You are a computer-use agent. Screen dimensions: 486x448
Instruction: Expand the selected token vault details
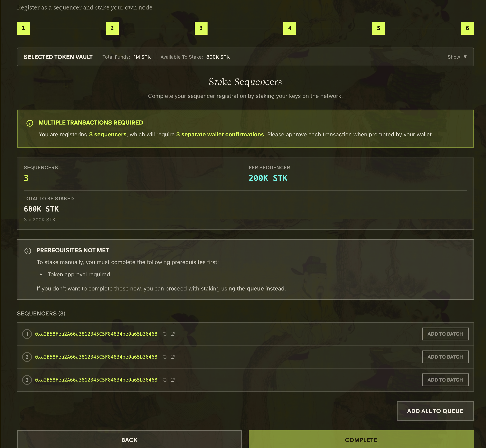pyautogui.click(x=465, y=57)
